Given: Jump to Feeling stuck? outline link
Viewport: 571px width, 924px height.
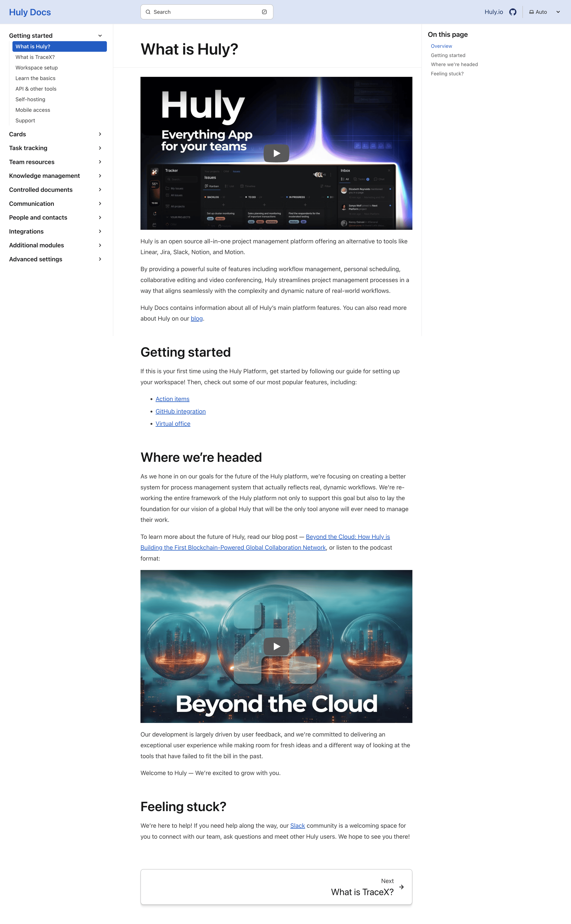Looking at the screenshot, I should pyautogui.click(x=447, y=74).
